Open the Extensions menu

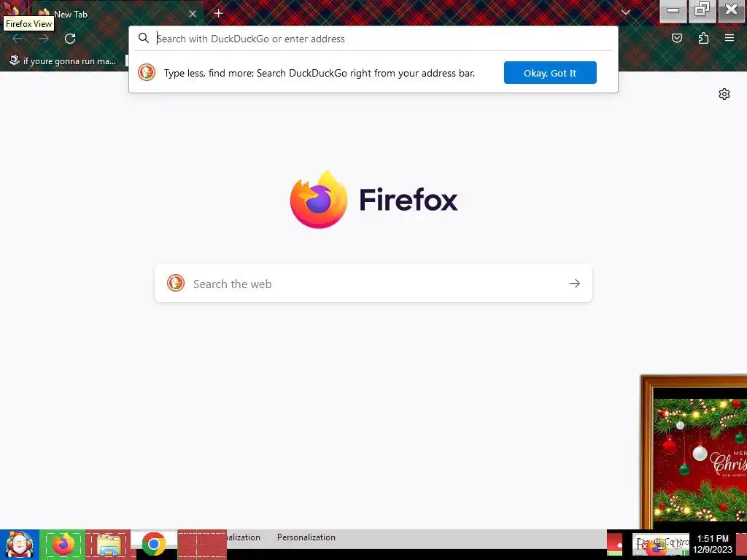click(703, 38)
